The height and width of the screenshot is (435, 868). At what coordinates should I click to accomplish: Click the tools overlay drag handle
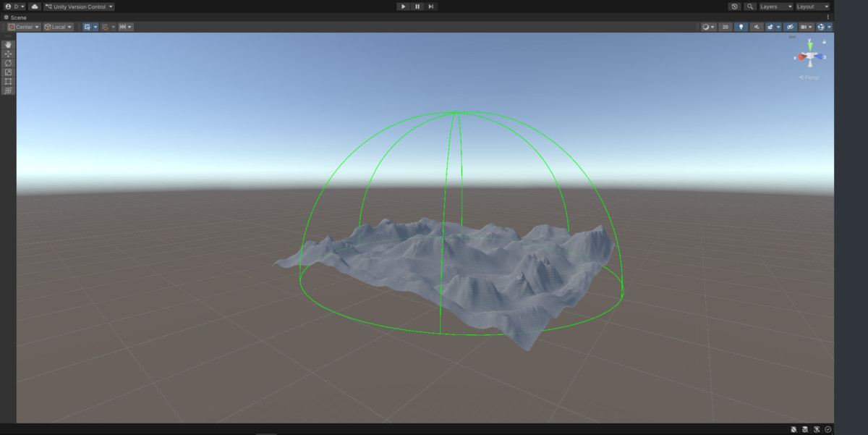tap(8, 38)
